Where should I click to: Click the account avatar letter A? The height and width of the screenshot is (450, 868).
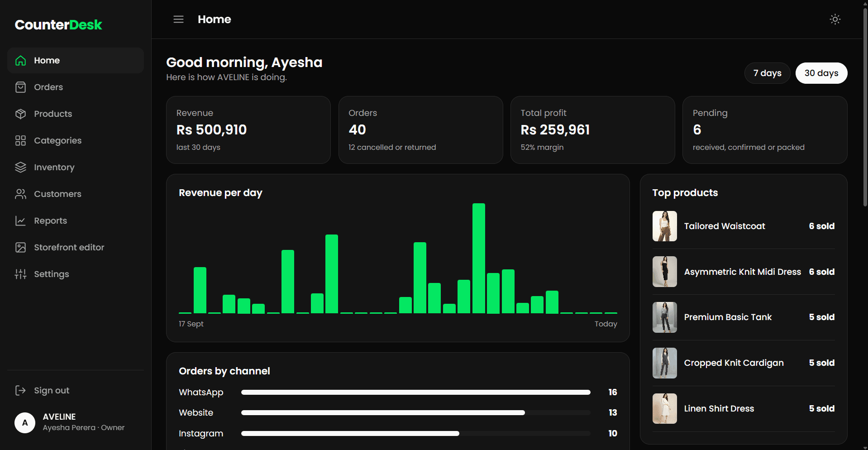[25, 423]
